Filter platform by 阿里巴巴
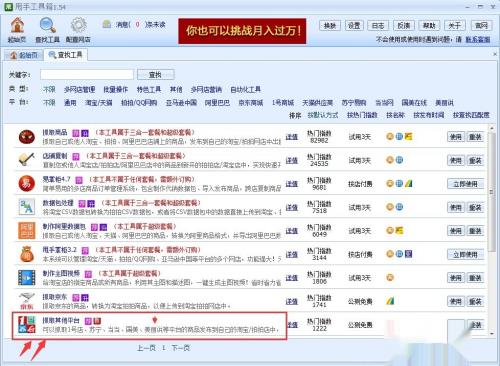500x366 pixels. (217, 103)
